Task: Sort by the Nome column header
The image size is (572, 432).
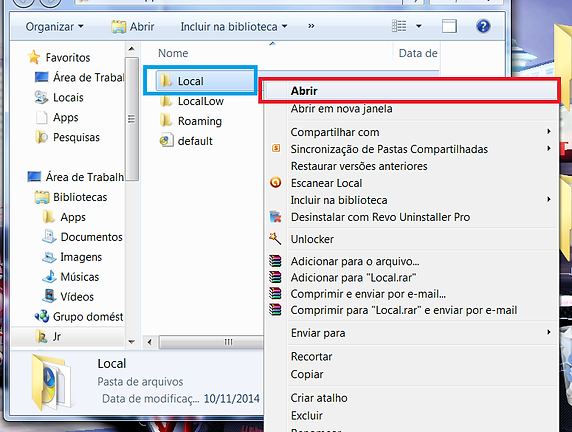Action: point(173,53)
